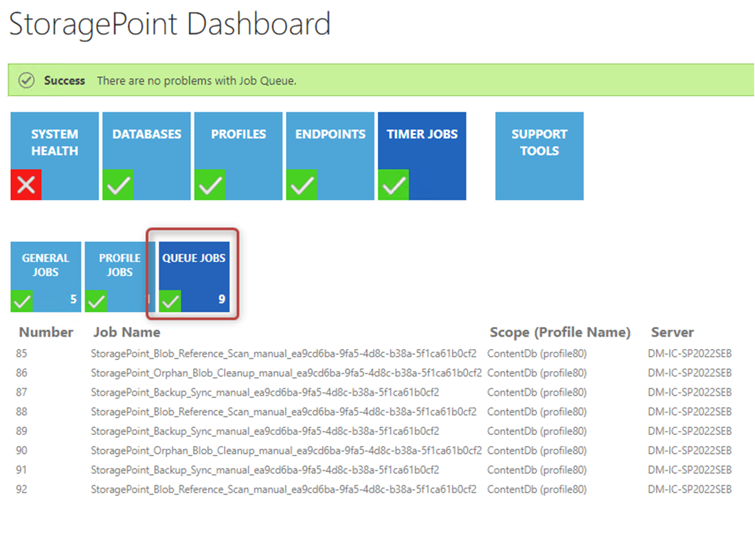Click the Scope (Profile Name) column header

560,333
